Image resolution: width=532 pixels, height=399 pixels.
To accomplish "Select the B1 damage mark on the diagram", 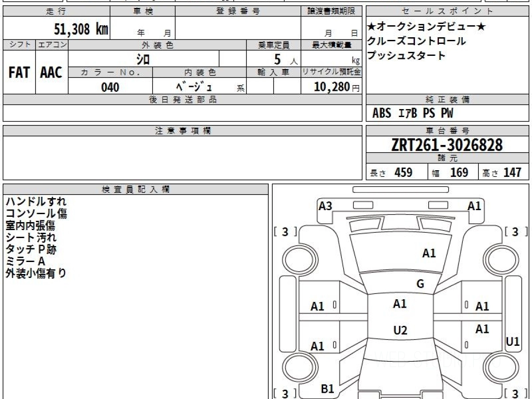I will tap(327, 389).
